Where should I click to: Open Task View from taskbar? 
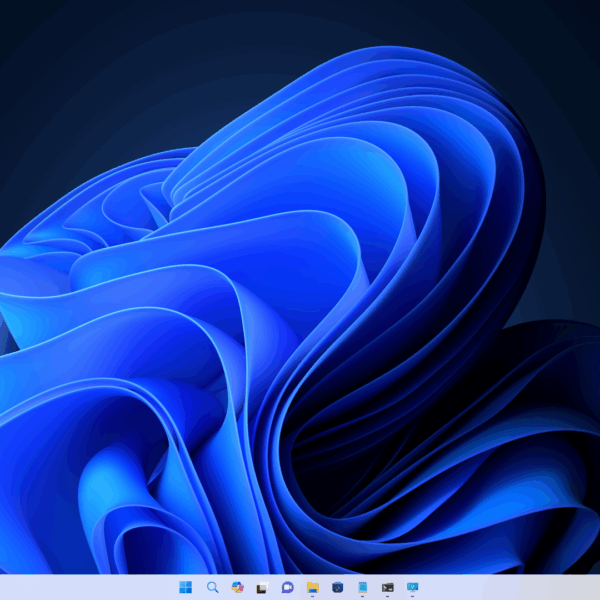262,587
